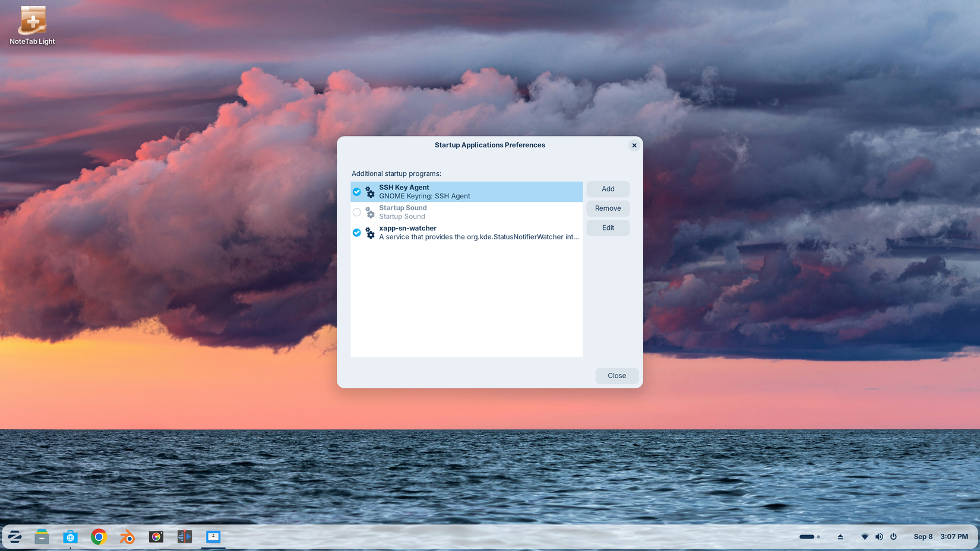Viewport: 980px width, 551px height.
Task: Click the Close button at dialog bottom
Action: [617, 376]
